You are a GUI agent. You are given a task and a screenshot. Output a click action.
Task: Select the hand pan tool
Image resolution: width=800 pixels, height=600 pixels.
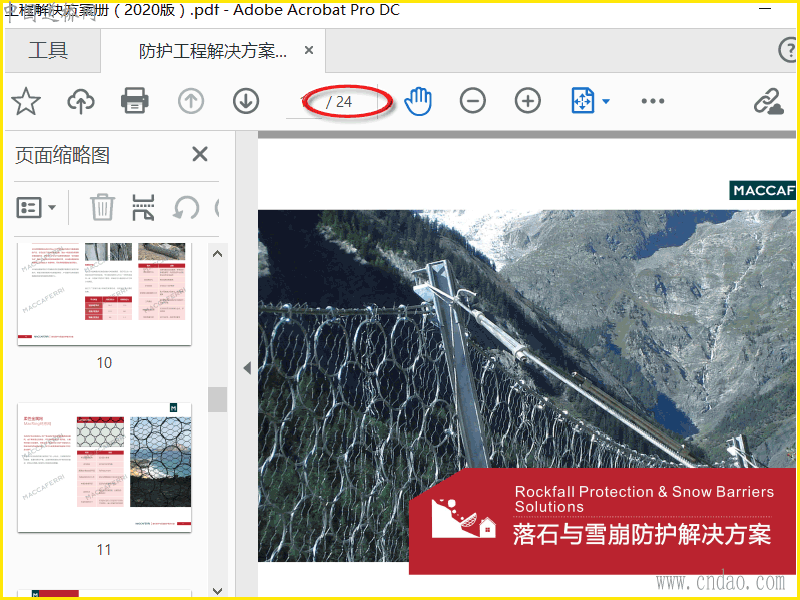tap(418, 101)
